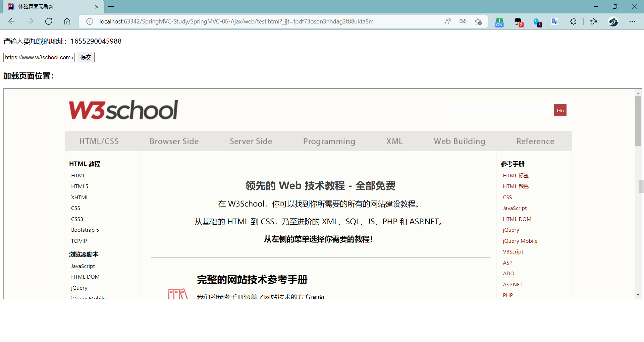This screenshot has height=342, width=644.
Task: Select the timestamp text 1655290045988
Action: [96, 41]
